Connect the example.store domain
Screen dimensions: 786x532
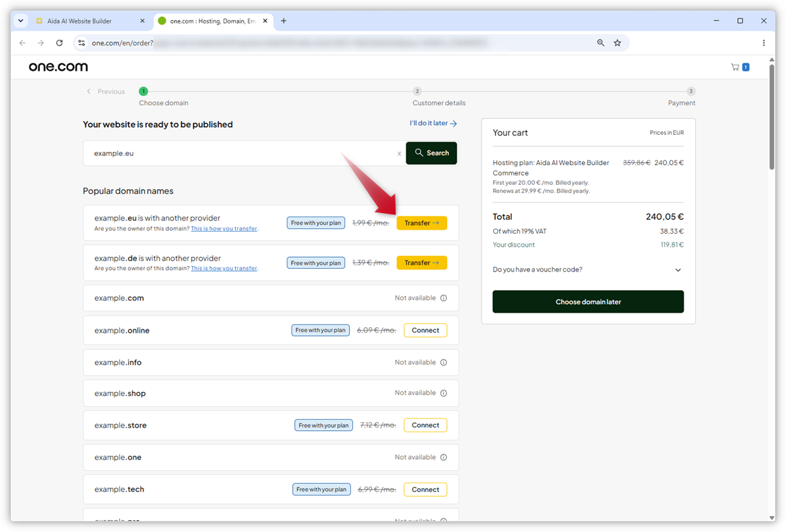tap(425, 425)
